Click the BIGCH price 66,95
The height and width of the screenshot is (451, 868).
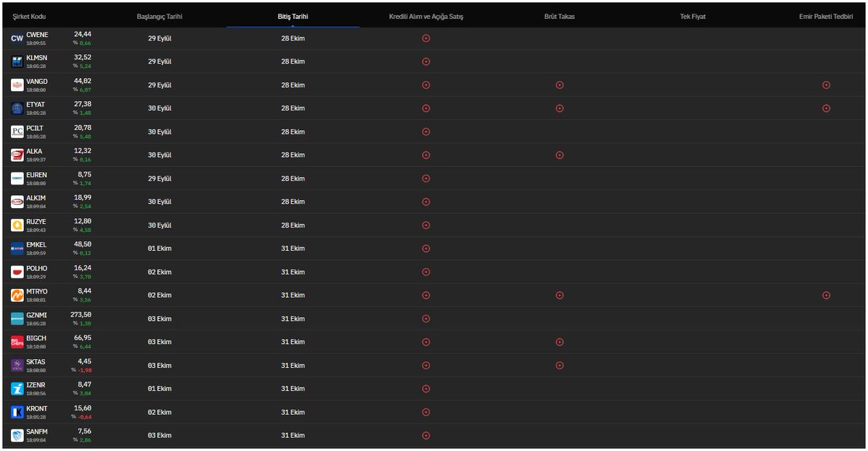click(x=82, y=338)
